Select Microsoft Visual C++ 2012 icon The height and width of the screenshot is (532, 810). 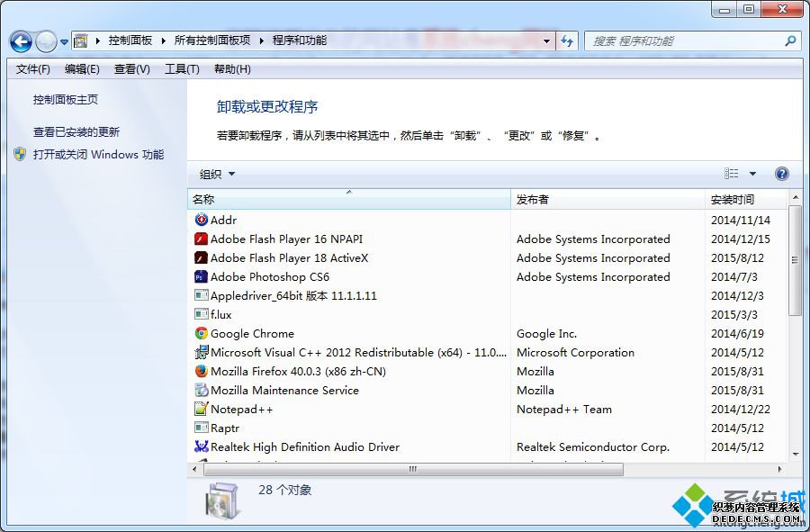click(201, 352)
